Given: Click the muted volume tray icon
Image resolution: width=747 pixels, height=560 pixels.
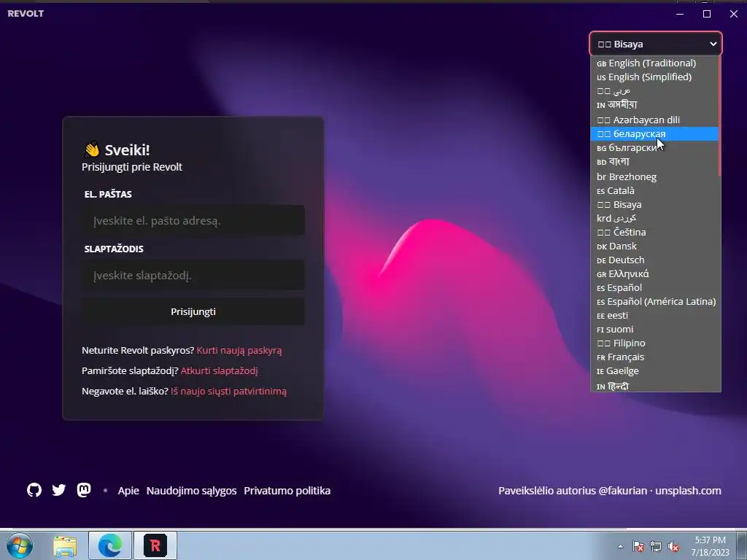Looking at the screenshot, I should tap(673, 546).
